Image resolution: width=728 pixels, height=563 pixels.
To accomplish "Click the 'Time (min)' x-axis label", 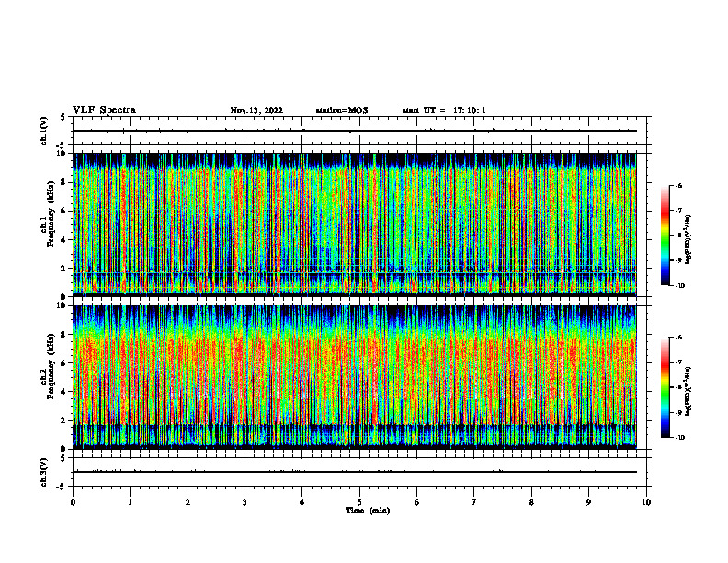I will (x=368, y=511).
